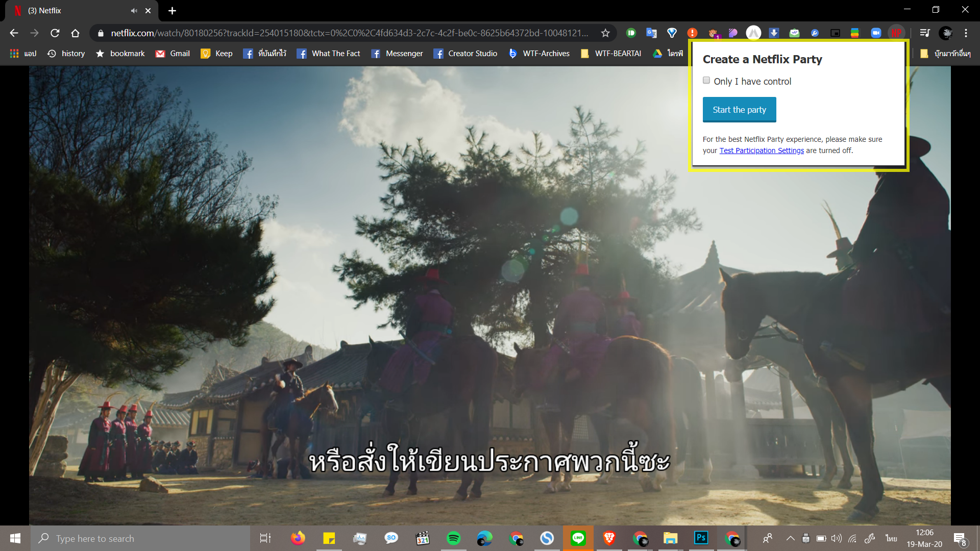Image resolution: width=980 pixels, height=551 pixels.
Task: Open the green mail checkmark extension
Action: point(794,33)
